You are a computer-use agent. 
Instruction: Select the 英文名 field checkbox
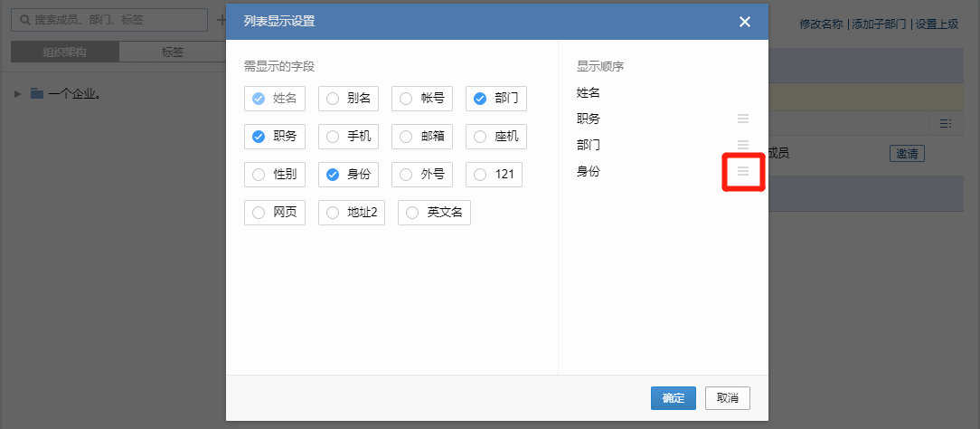coord(412,213)
